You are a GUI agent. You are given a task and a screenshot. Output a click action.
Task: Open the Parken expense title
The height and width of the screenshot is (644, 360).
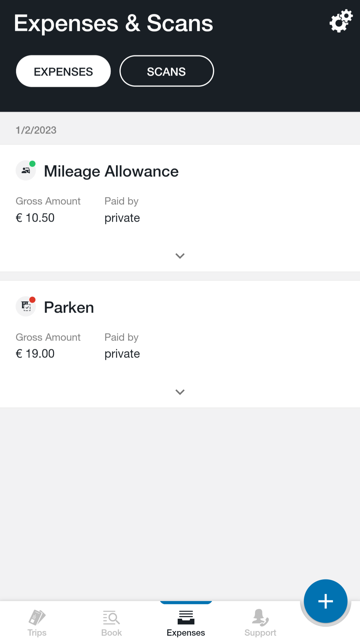pos(69,307)
